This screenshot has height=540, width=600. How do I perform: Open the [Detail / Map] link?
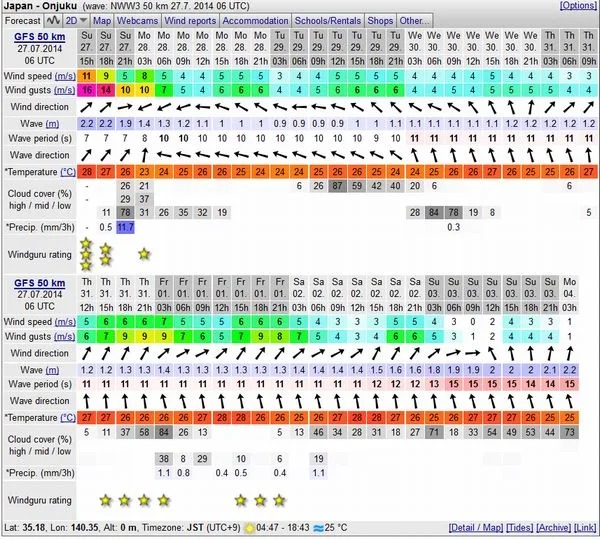pos(476,528)
